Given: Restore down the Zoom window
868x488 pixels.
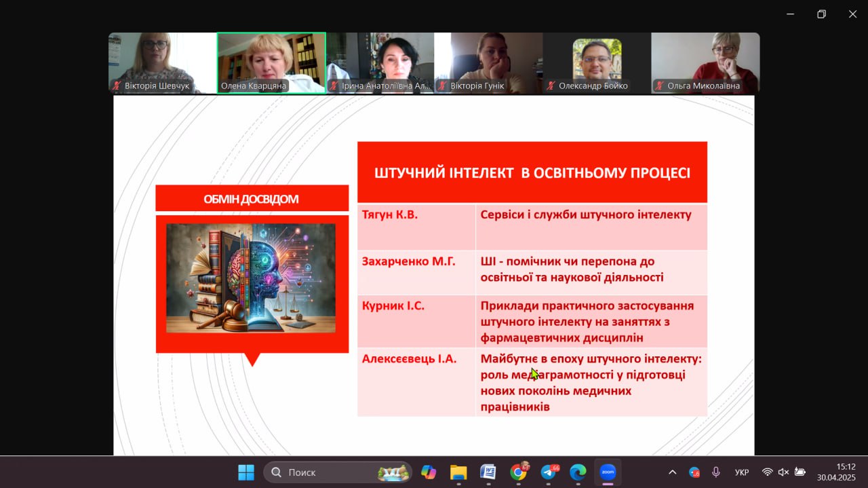Looking at the screenshot, I should (821, 14).
